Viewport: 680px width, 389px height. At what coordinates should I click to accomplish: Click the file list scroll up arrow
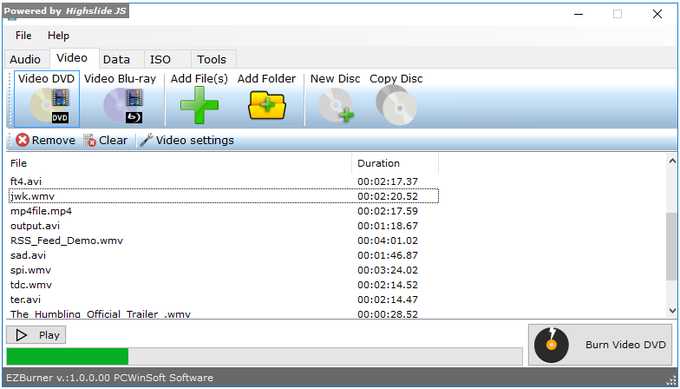672,161
